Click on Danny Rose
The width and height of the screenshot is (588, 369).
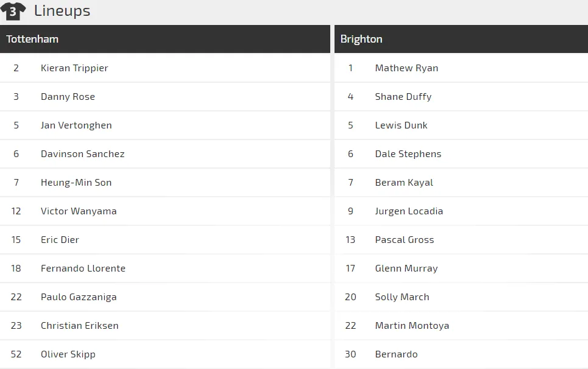point(68,97)
